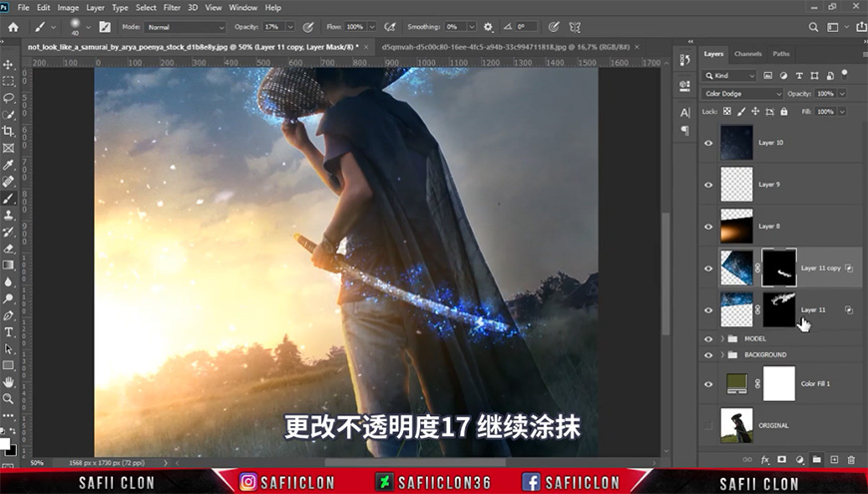This screenshot has height=494, width=868.
Task: Open the search magnifier icon
Action: pyautogui.click(x=813, y=27)
